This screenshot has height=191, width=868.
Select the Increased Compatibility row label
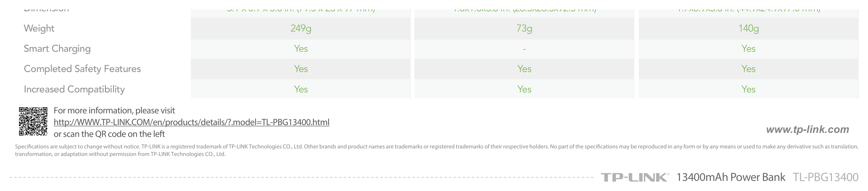(x=74, y=89)
